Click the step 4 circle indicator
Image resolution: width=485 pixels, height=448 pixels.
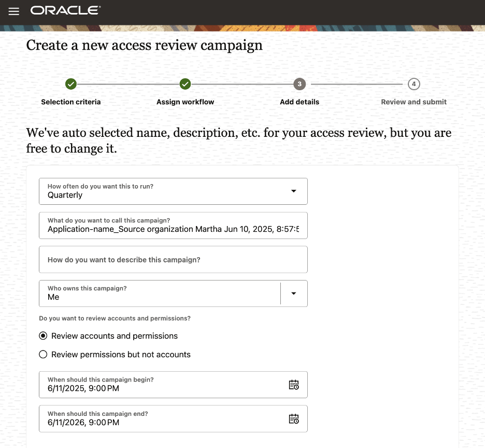(413, 84)
